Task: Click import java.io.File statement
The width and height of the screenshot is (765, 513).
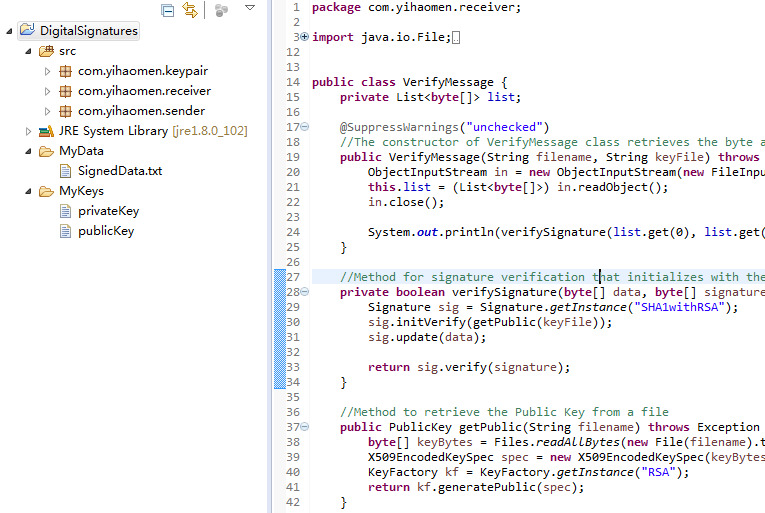Action: pos(382,37)
